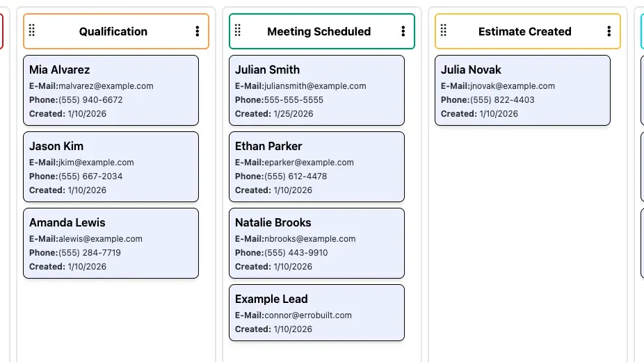Image resolution: width=644 pixels, height=362 pixels.
Task: Click the Qualification column drag handle
Action: [x=32, y=31]
